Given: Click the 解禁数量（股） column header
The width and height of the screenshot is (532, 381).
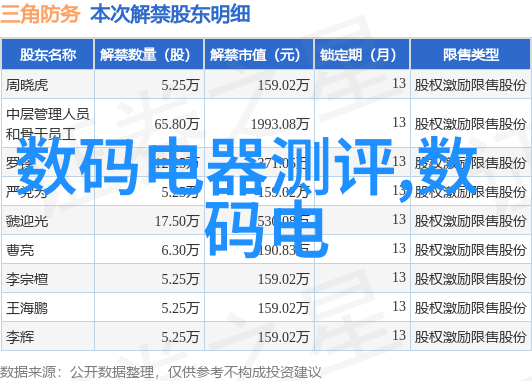Looking at the screenshot, I should tap(149, 55).
